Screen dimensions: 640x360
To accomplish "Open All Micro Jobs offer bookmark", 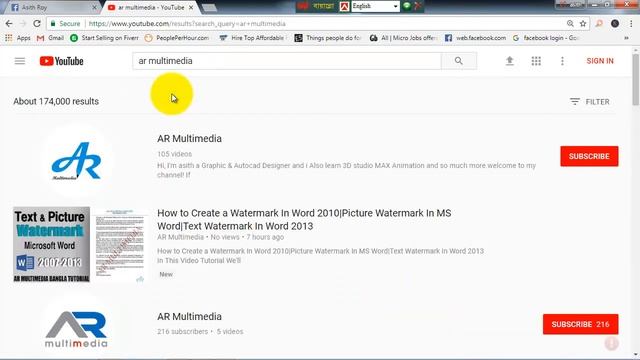I will (403, 38).
